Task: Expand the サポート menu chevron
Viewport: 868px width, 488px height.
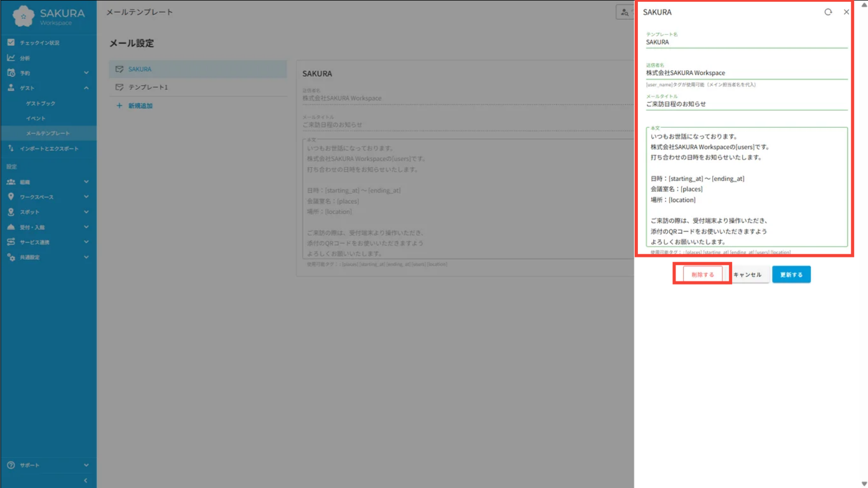Action: click(x=86, y=465)
